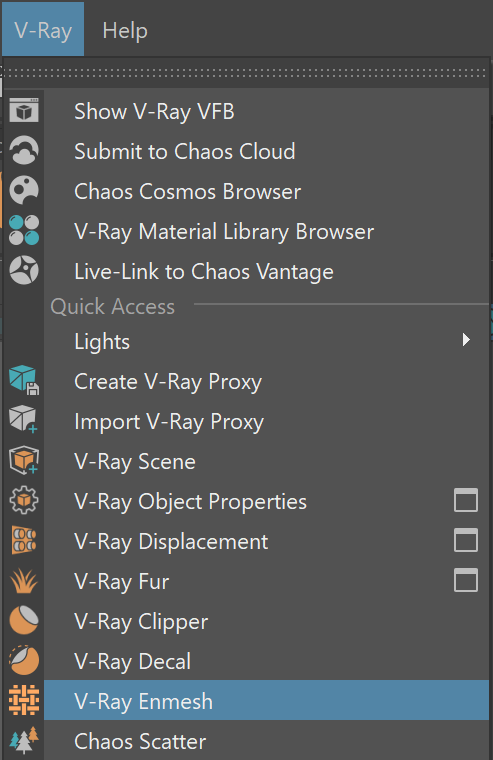Screen dimensions: 493x760
Task: Click the V-Ray Clipper orange sphere icon
Action: [x=24, y=620]
